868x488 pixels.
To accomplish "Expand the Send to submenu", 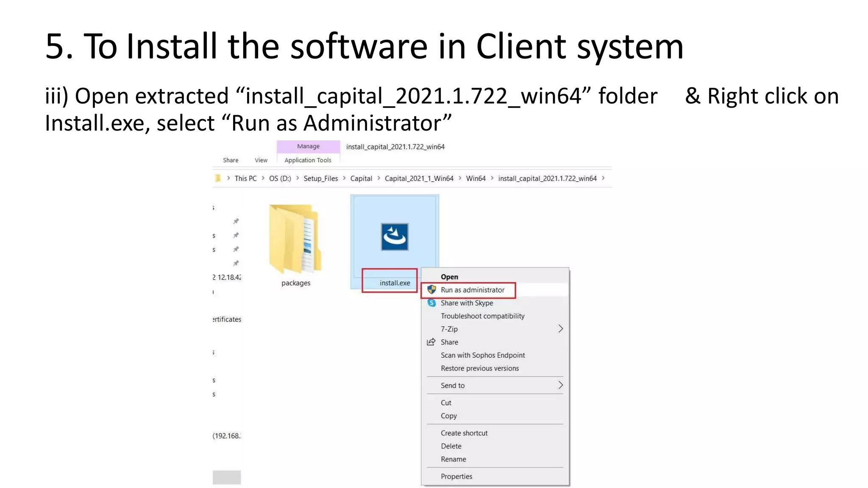I will click(495, 385).
